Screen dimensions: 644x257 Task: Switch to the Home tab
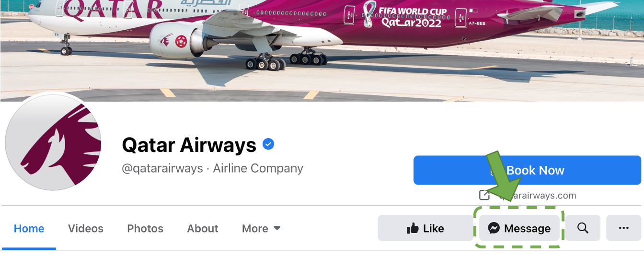[x=29, y=229]
